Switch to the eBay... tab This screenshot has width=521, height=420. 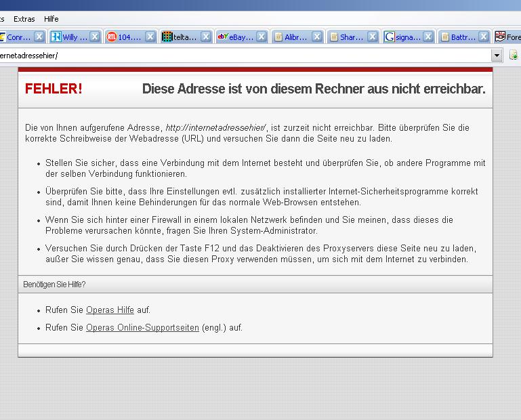coord(242,37)
